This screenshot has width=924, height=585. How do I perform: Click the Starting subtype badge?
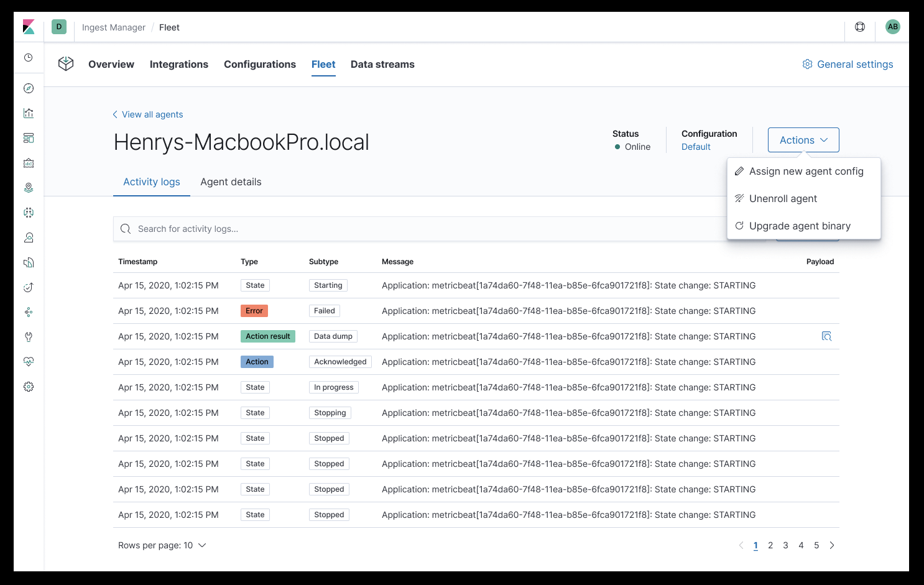[328, 285]
